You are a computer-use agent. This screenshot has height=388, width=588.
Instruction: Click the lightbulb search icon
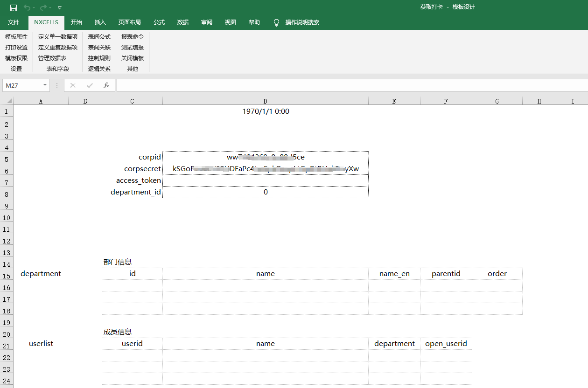[276, 22]
